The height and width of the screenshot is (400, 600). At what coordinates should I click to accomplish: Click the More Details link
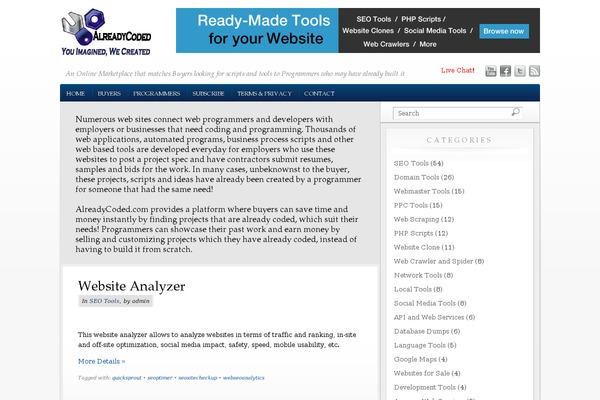(x=101, y=361)
